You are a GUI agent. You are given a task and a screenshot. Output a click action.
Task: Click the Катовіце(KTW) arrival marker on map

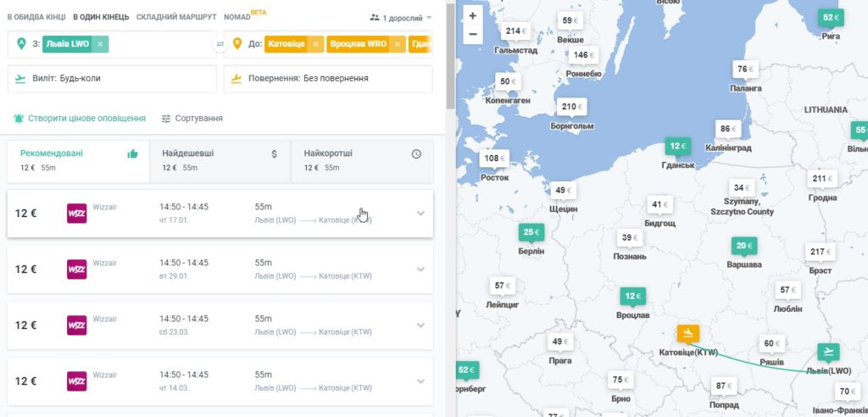(x=688, y=333)
